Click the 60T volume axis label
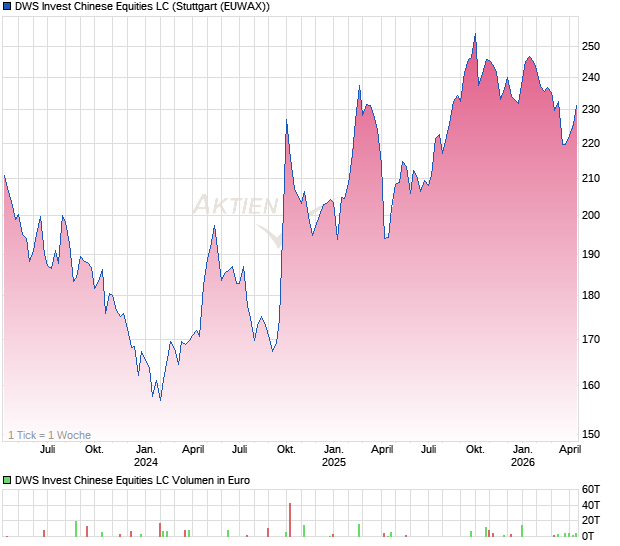620x546 pixels. pyautogui.click(x=591, y=489)
